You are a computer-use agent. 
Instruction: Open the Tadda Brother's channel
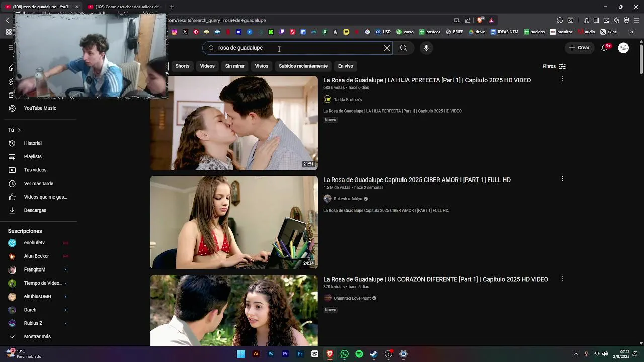coord(348,100)
